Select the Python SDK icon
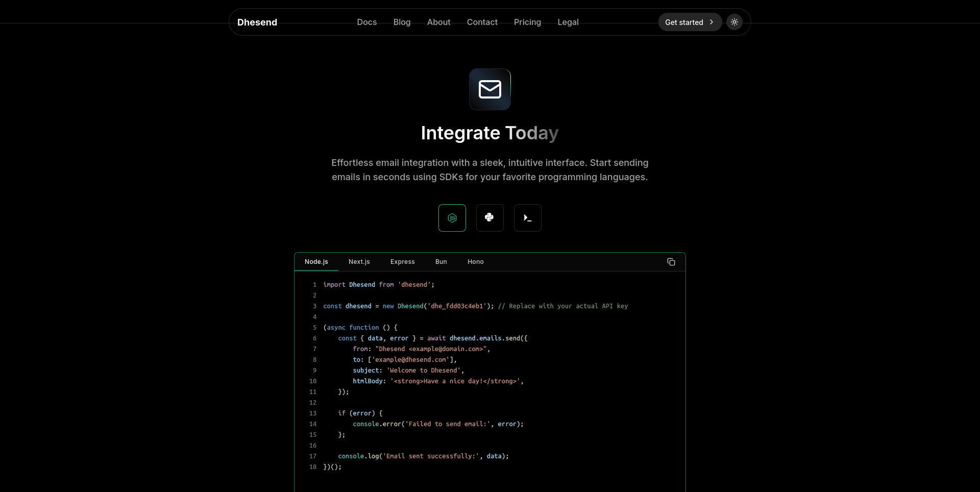980x492 pixels. click(x=489, y=218)
